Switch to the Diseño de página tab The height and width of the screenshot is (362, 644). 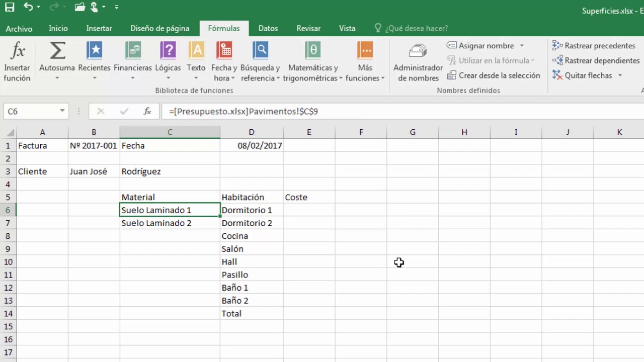click(160, 29)
